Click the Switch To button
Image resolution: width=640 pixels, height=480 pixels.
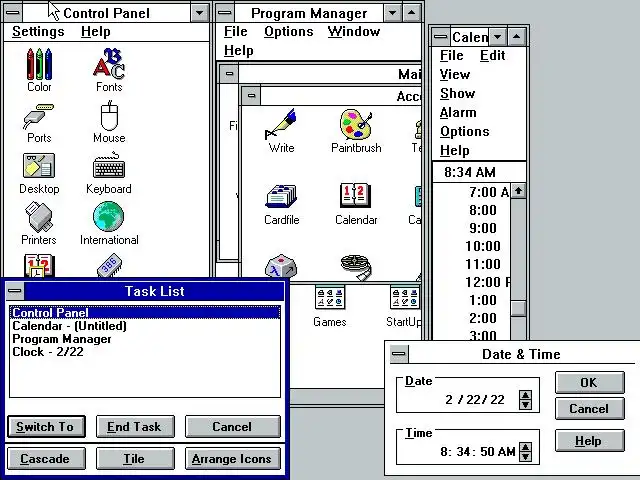tap(46, 427)
